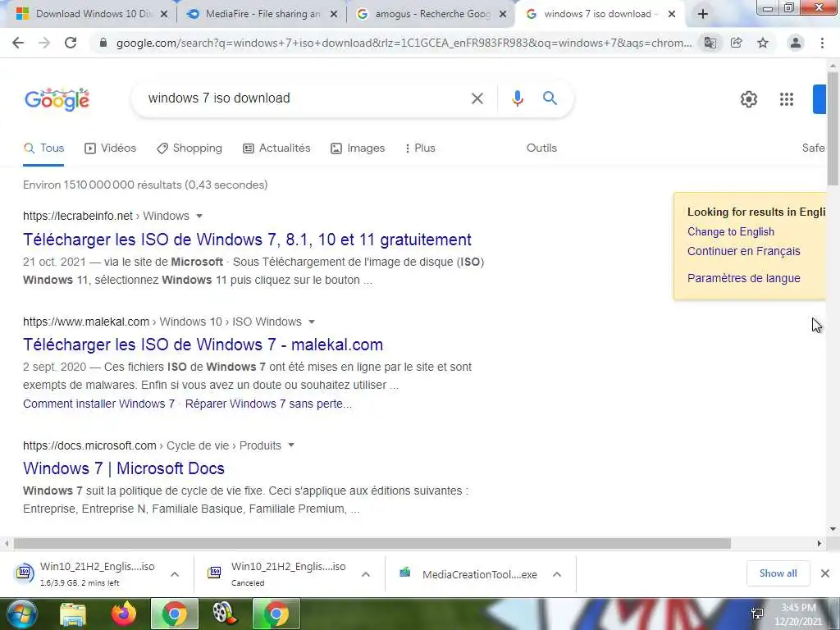The height and width of the screenshot is (630, 840).
Task: Select the Vidéos search filter
Action: coord(111,148)
